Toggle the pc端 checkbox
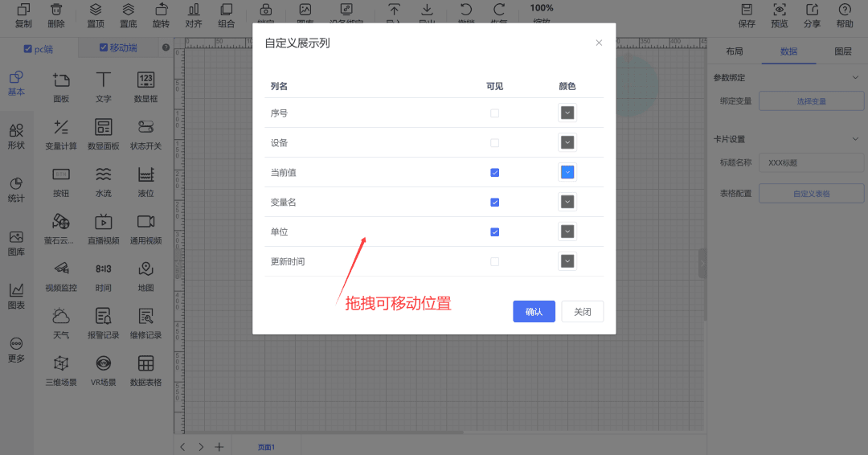The width and height of the screenshot is (868, 455). (27, 49)
